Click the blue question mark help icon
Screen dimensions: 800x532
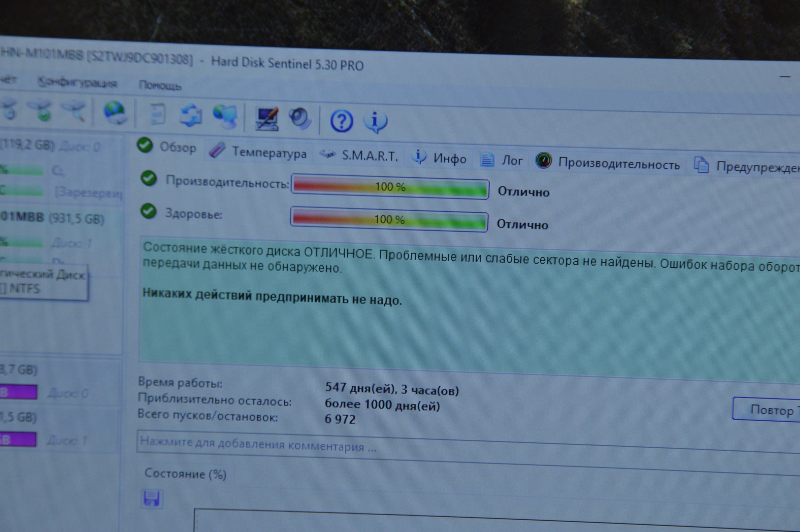(341, 121)
